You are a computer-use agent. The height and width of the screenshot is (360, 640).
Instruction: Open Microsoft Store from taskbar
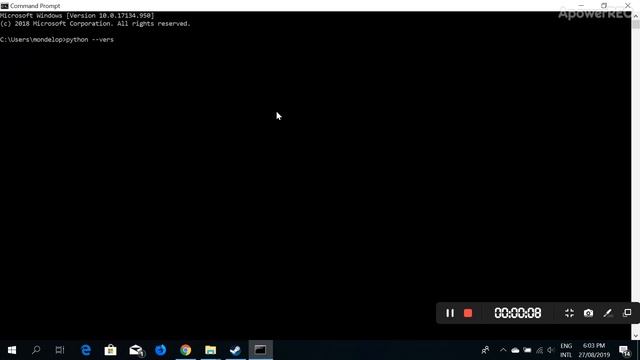(110, 350)
